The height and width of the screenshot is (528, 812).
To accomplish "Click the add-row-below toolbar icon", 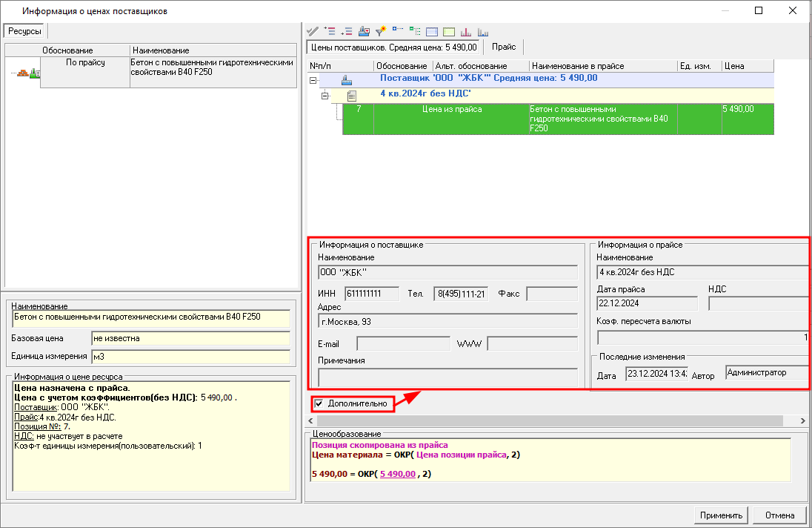I will [x=347, y=32].
